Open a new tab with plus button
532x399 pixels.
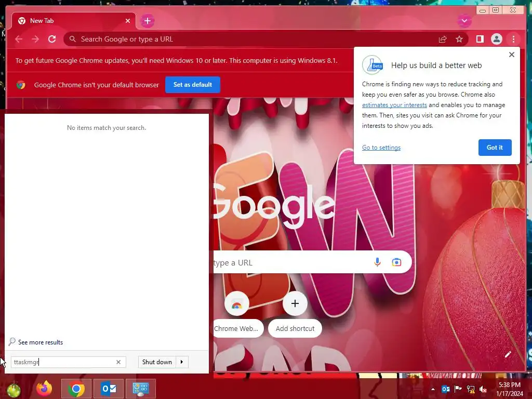pos(147,21)
